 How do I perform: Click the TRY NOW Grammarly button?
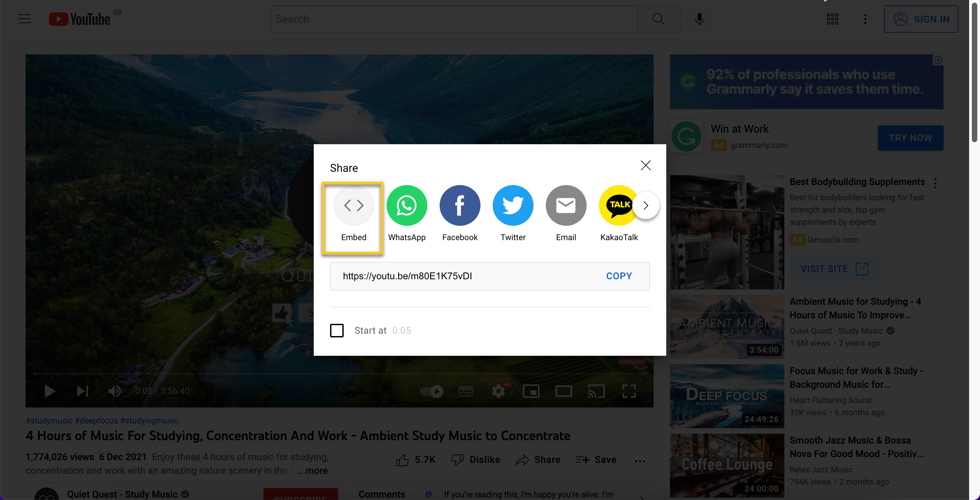coord(910,138)
